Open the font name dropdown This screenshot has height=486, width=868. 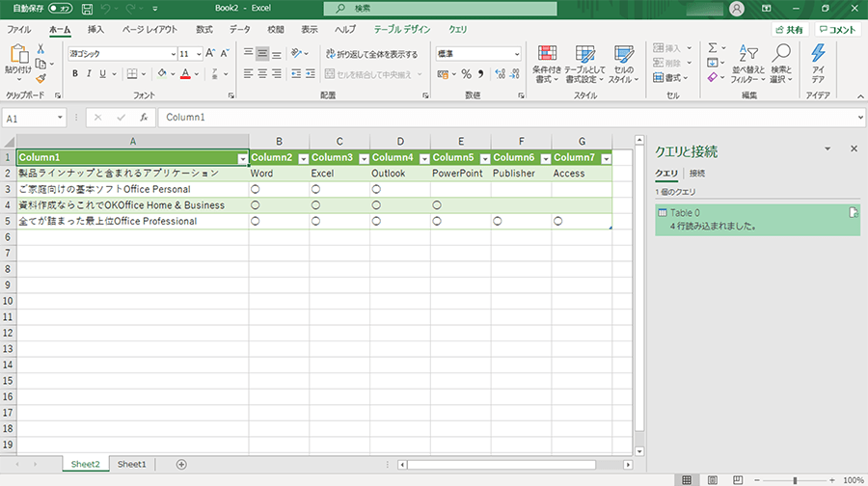[173, 54]
